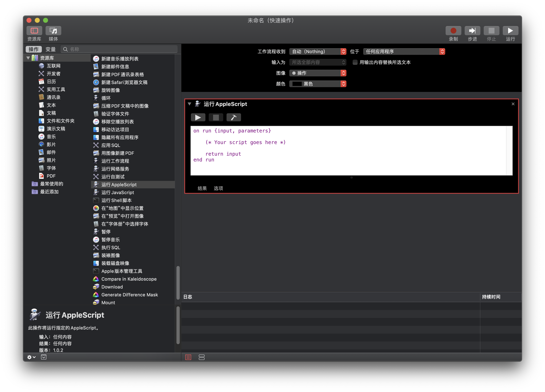This screenshot has width=545, height=392.
Task: Open the 工作流程收到 dropdown
Action: click(x=317, y=51)
